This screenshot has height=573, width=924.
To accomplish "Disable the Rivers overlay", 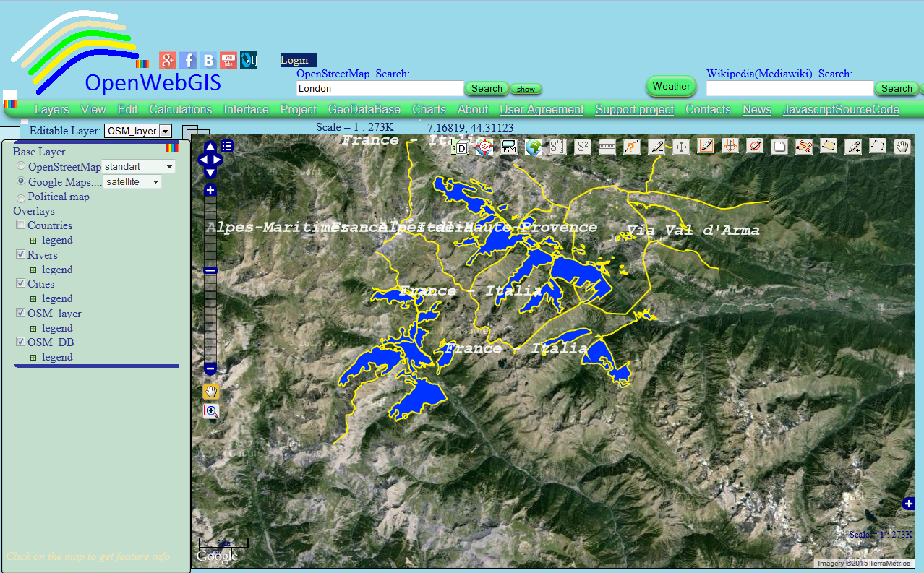I will click(x=20, y=254).
